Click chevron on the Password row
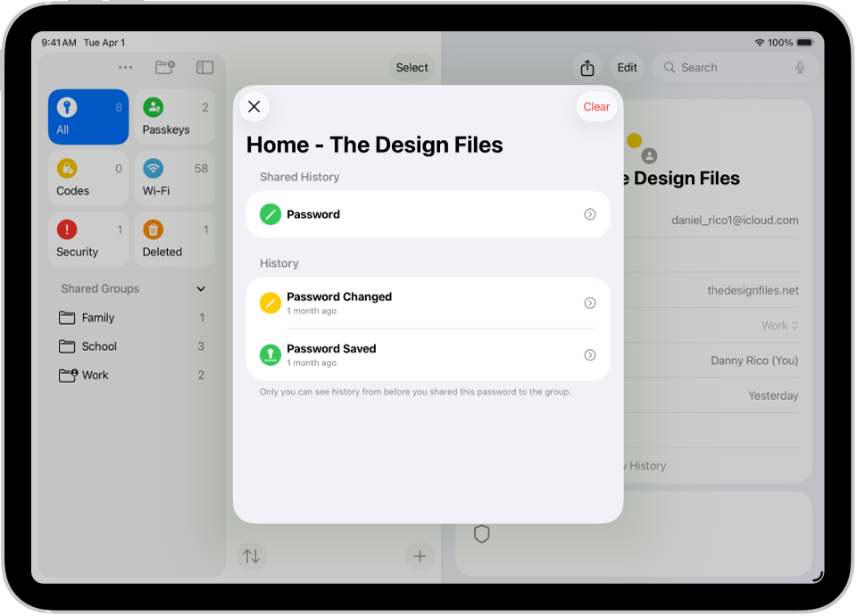Screen dimensions: 857x616 coord(590,214)
